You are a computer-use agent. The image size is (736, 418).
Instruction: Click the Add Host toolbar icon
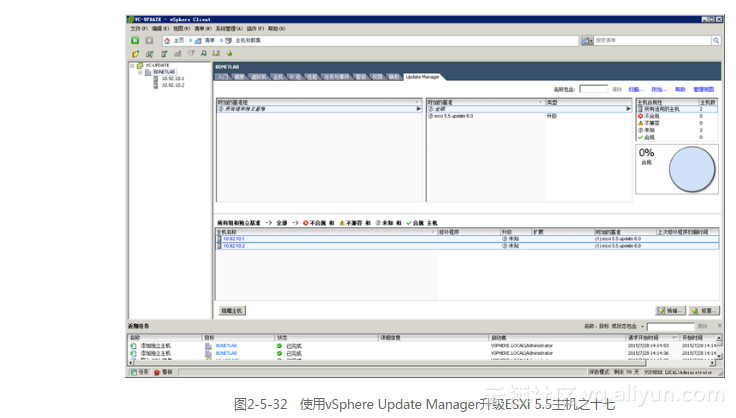pos(164,54)
